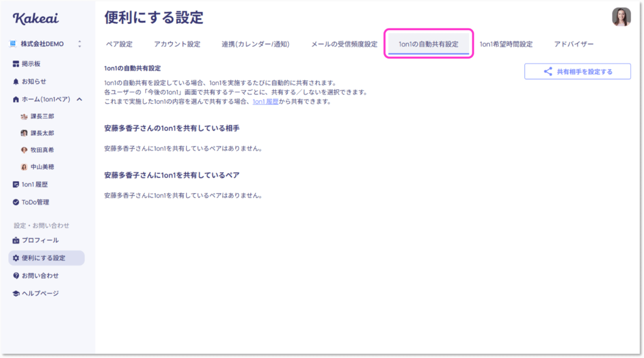Image resolution: width=644 pixels, height=358 pixels.
Task: Click the お知らせ bell icon
Action: (x=16, y=81)
